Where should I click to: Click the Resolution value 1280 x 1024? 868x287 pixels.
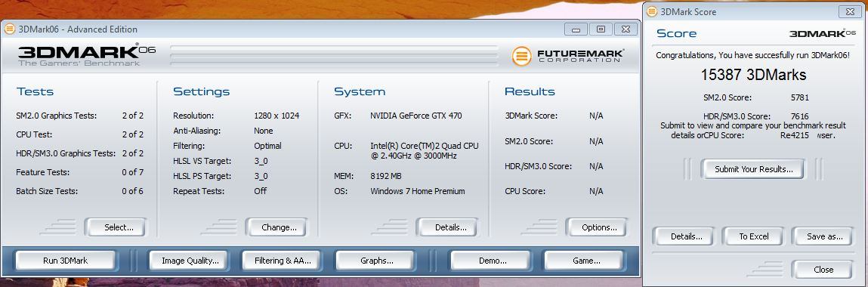[x=276, y=116]
